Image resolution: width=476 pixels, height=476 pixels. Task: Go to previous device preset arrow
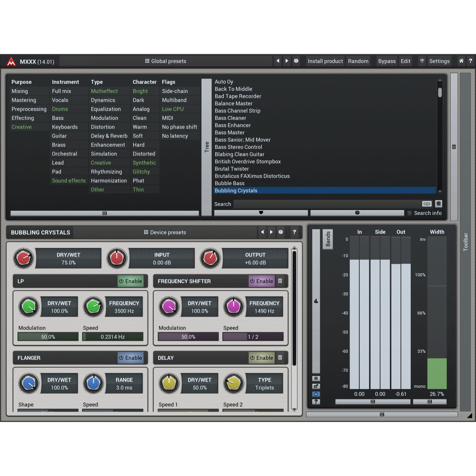pos(262,232)
